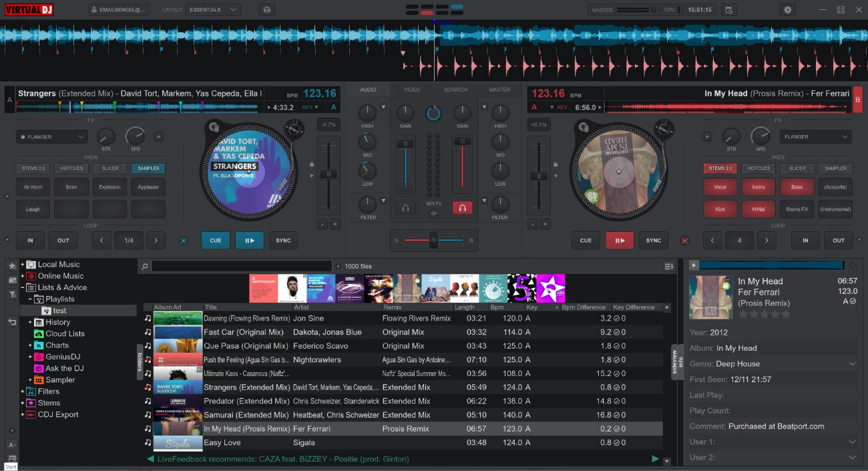The height and width of the screenshot is (471, 868).
Task: Click the pitch lock icon on deck B
Action: click(x=556, y=164)
